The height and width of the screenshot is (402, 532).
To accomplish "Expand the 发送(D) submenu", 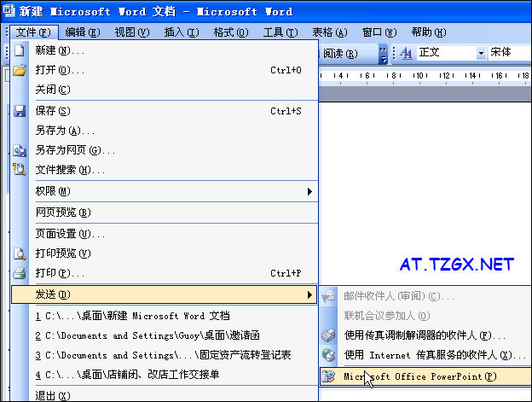I will (165, 294).
